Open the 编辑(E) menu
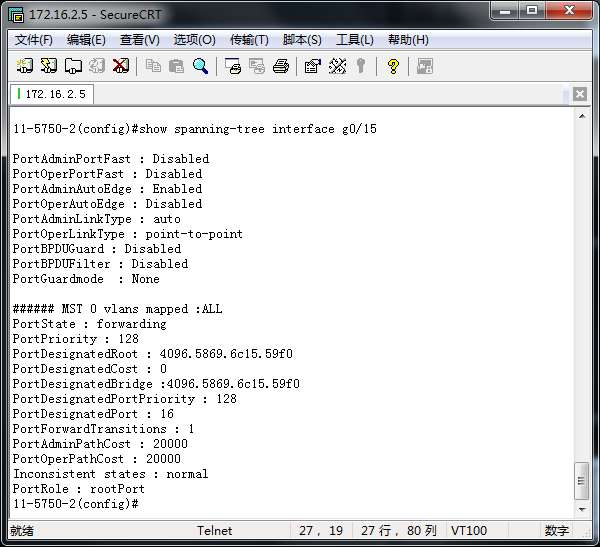Viewport: 600px width, 547px height. click(86, 40)
